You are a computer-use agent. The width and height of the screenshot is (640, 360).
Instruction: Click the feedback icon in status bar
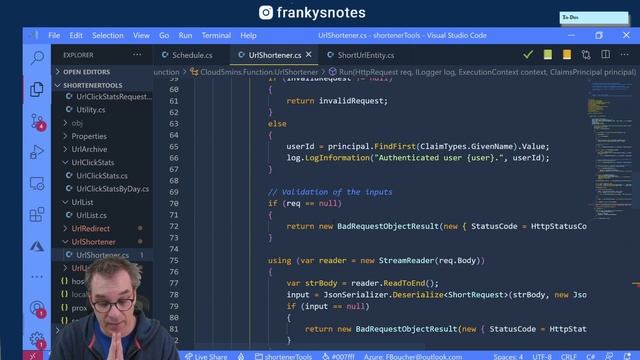coord(609,356)
